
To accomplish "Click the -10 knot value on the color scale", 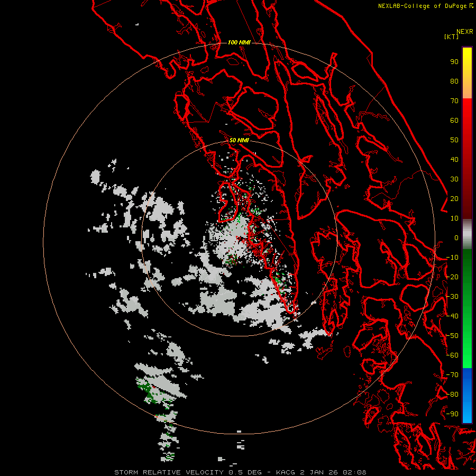I will pos(452,258).
